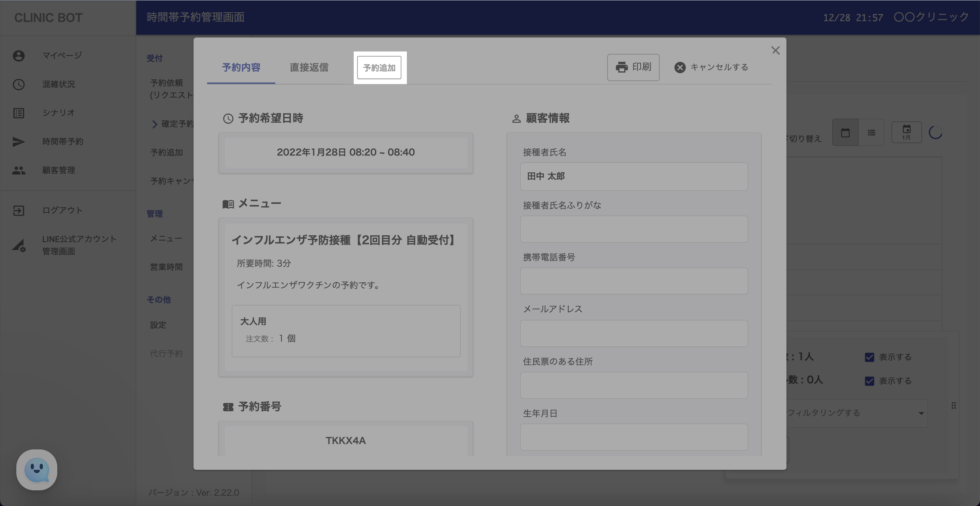Select the 予約内容 tab
Viewport: 980px width, 506px height.
point(241,68)
